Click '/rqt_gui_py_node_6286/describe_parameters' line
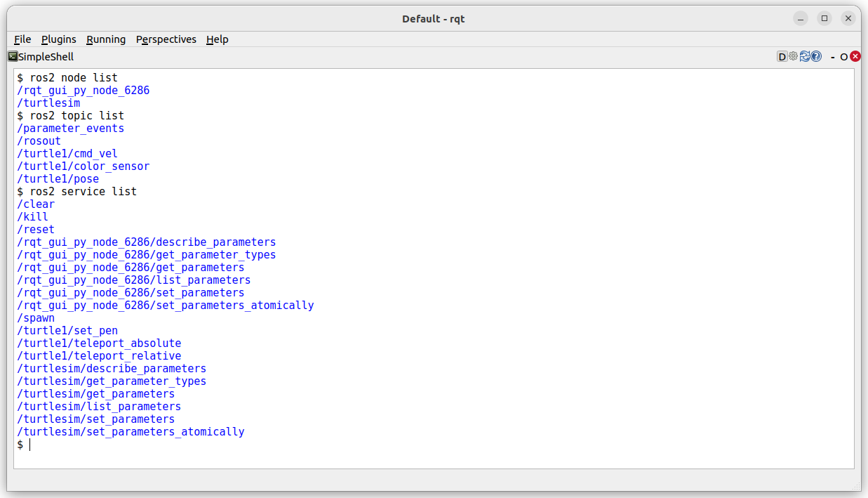The height and width of the screenshot is (498, 868). tap(147, 242)
